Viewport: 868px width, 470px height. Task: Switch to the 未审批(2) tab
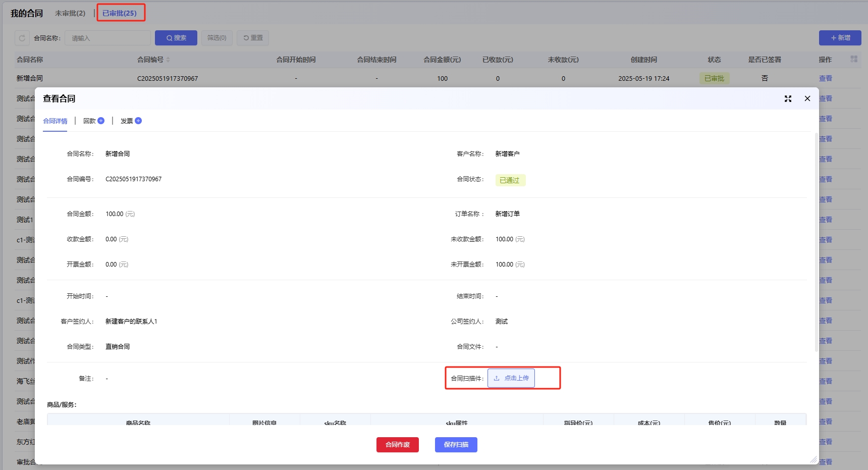(x=70, y=13)
